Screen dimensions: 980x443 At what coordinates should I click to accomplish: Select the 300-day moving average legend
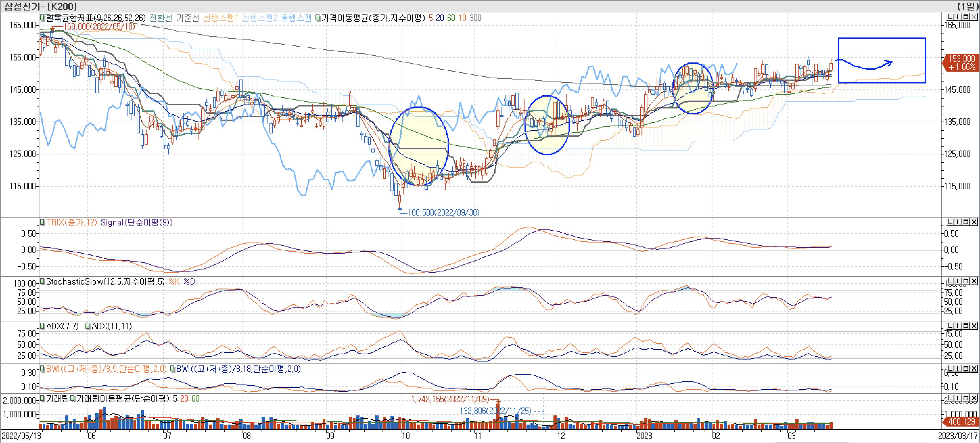(475, 18)
